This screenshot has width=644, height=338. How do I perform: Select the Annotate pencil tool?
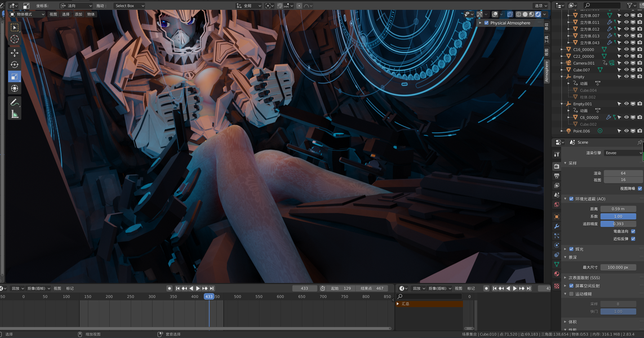[15, 103]
